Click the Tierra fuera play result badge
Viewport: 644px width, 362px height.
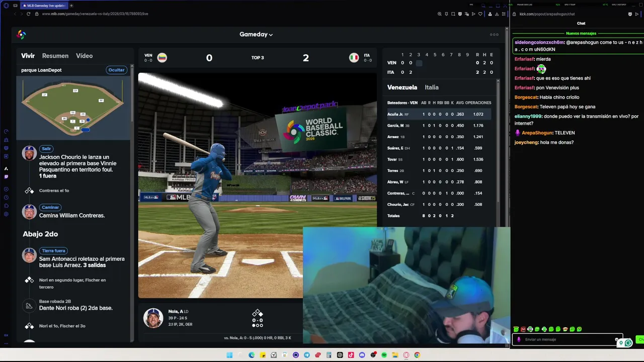[53, 250]
